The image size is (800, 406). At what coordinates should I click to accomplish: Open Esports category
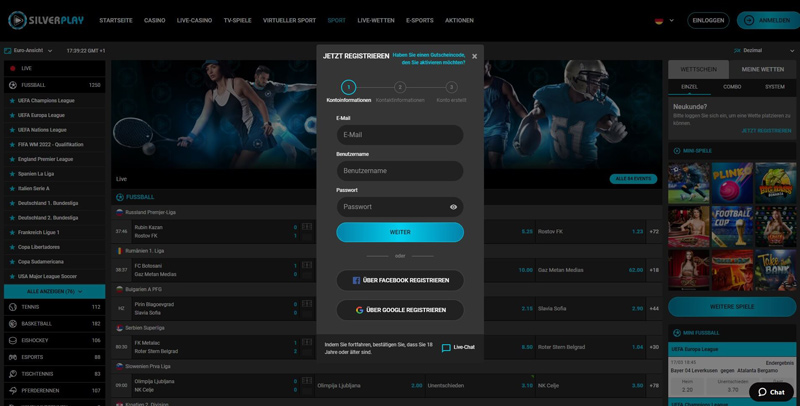55,357
